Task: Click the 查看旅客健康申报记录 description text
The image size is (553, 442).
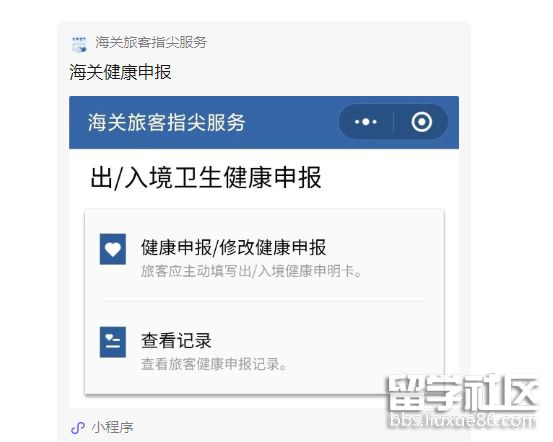Action: (214, 364)
